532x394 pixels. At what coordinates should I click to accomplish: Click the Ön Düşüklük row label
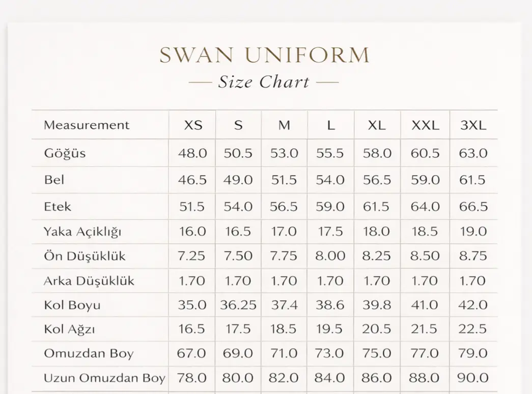click(x=85, y=256)
